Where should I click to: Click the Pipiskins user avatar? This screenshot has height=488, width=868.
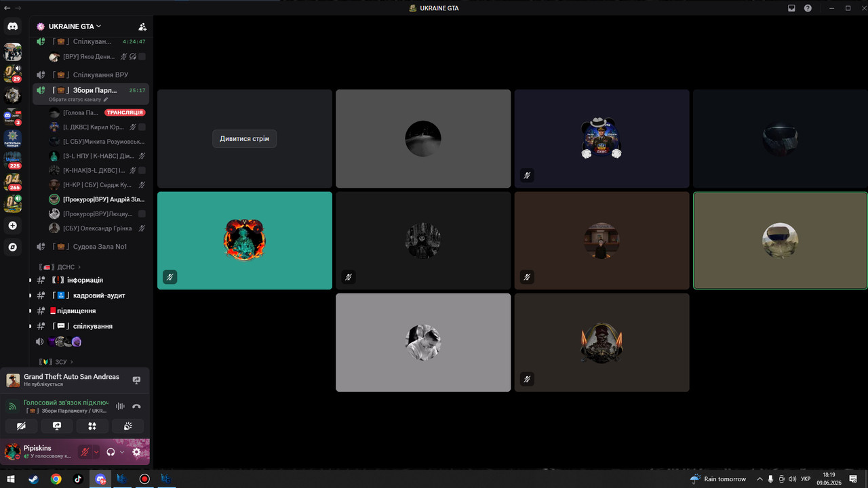pyautogui.click(x=12, y=452)
